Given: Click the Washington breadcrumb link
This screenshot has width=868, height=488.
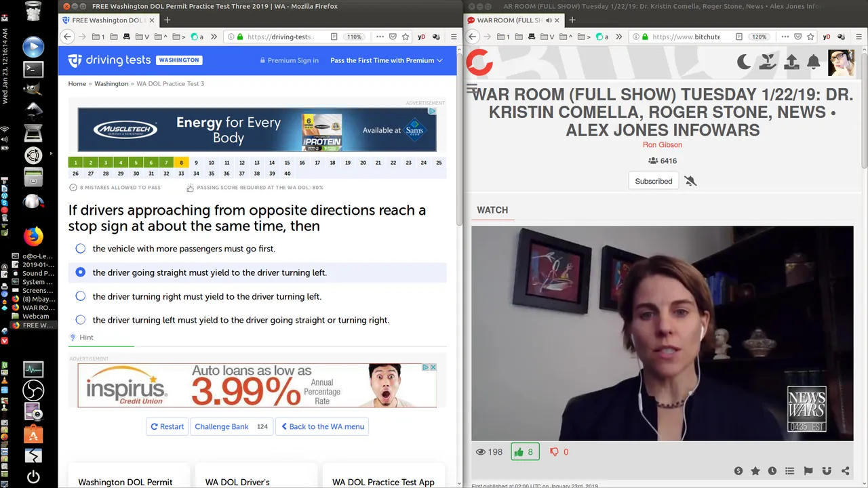Looking at the screenshot, I should (111, 83).
